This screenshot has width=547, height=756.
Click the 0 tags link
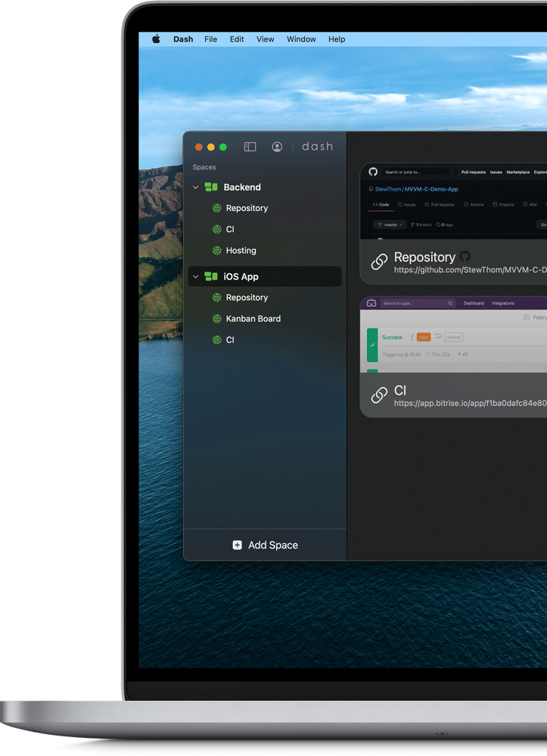[445, 225]
